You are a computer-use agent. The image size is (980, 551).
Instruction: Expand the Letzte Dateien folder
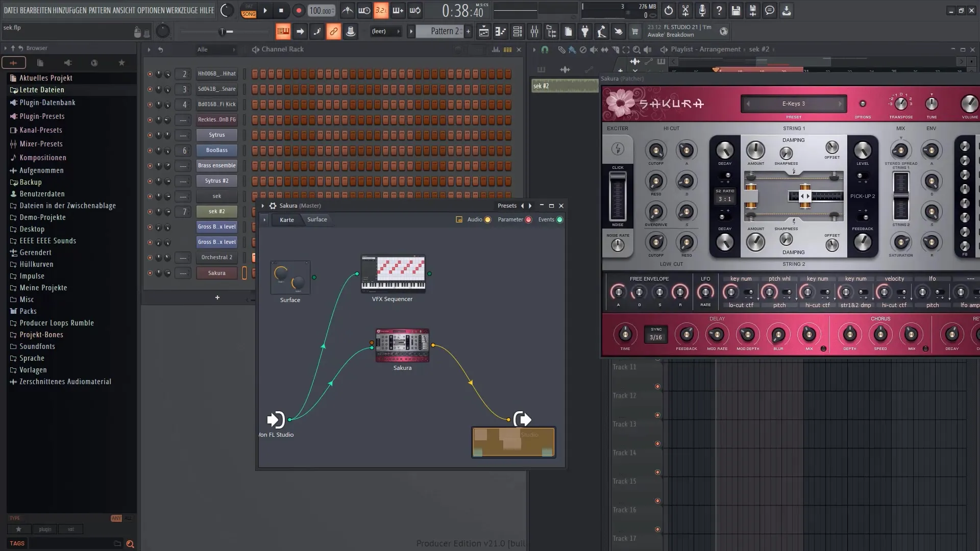[42, 89]
